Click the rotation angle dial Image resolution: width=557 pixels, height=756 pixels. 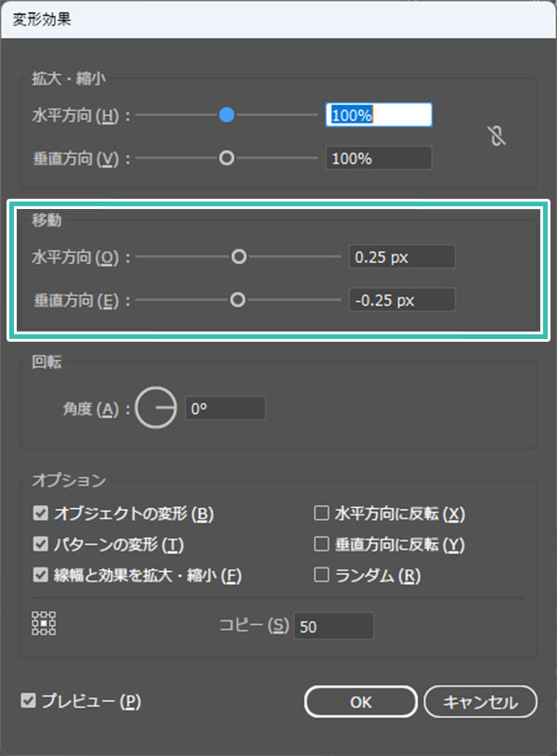click(156, 408)
